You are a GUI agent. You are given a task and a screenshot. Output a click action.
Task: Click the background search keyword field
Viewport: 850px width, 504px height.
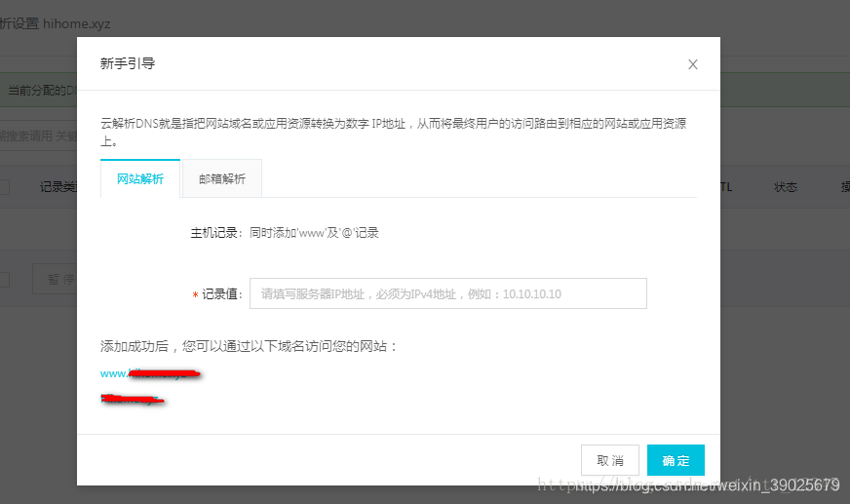click(38, 136)
